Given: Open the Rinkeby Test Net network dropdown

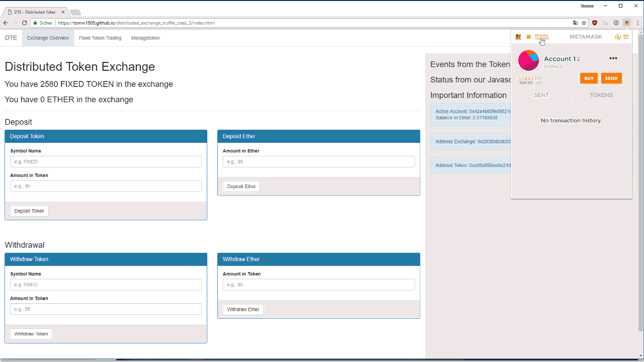Looking at the screenshot, I should click(542, 37).
